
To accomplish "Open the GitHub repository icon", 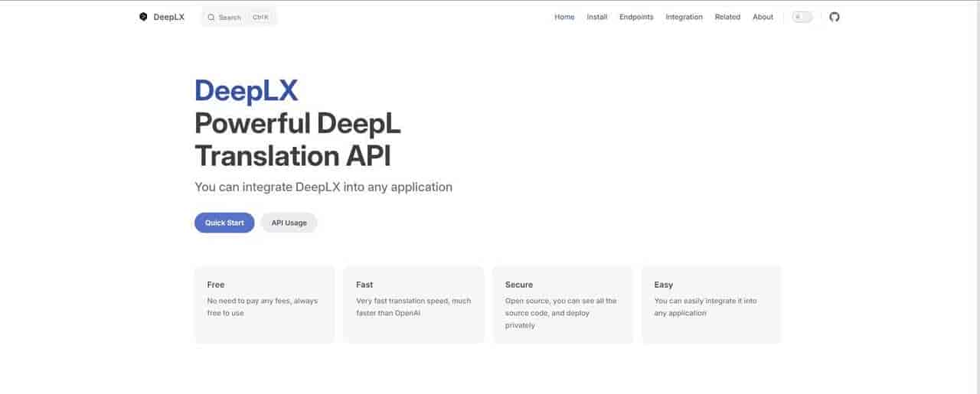I will pos(835,17).
